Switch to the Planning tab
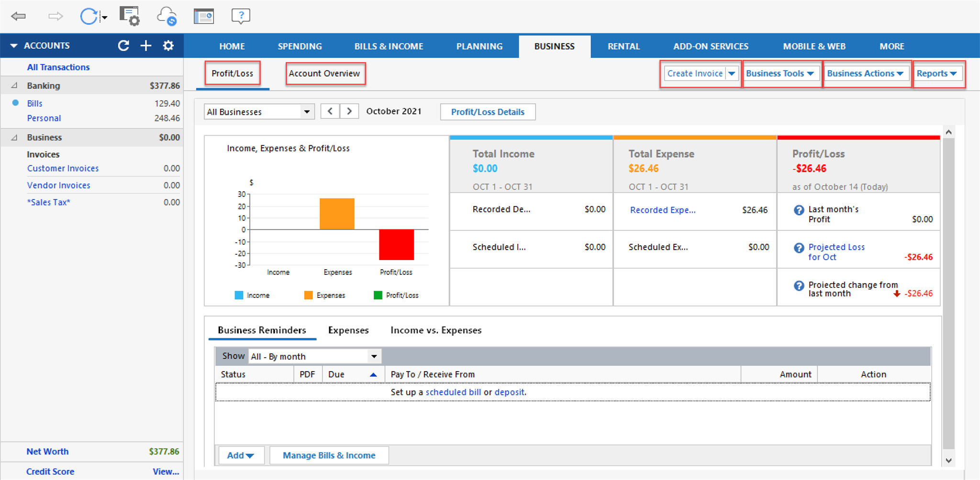980x480 pixels. (479, 46)
